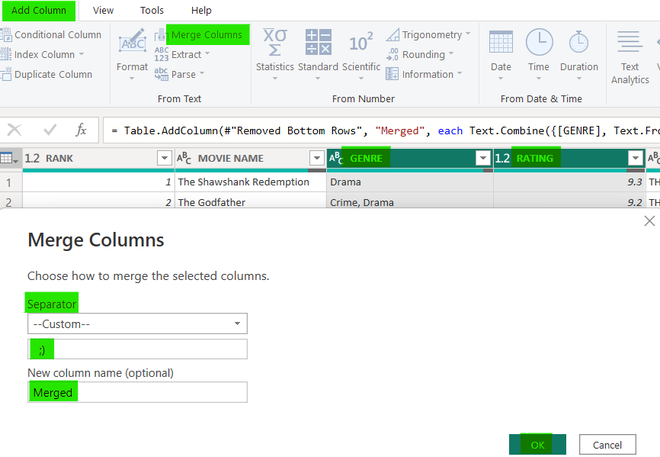The width and height of the screenshot is (660, 457).
Task: Close the Merge Columns dialog
Action: click(x=649, y=221)
